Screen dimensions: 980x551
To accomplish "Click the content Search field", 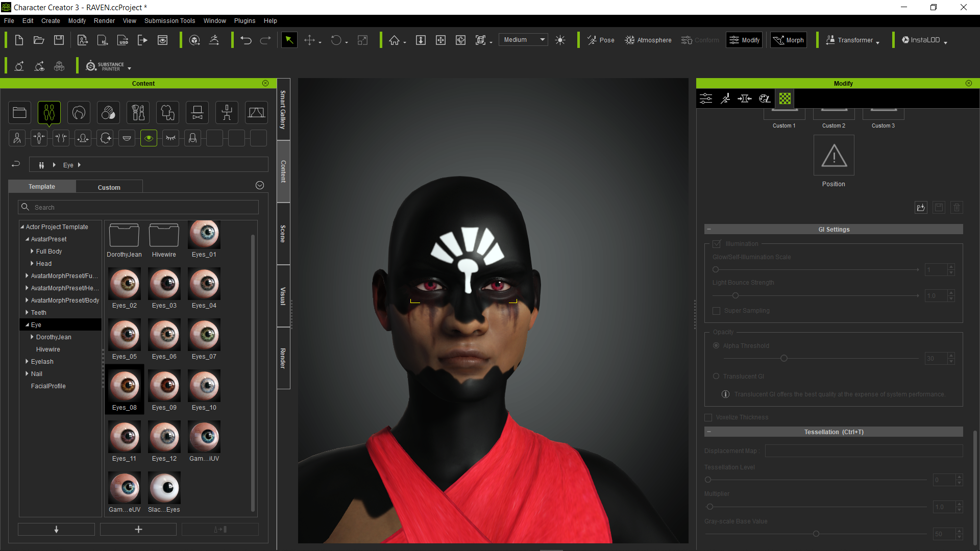I will coord(138,207).
